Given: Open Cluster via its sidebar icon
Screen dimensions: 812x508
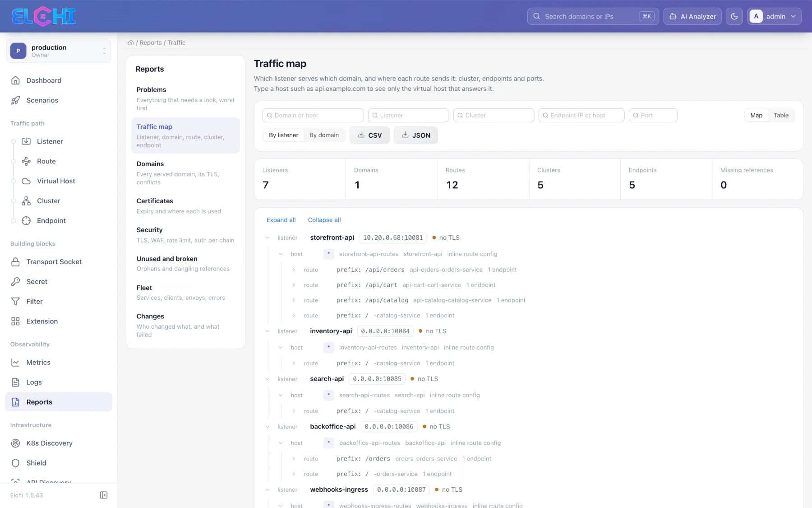Looking at the screenshot, I should tap(26, 201).
